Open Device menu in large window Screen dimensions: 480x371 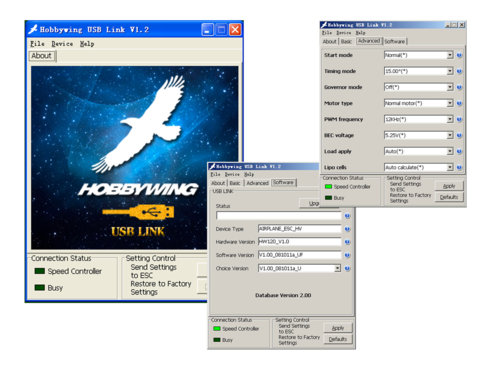62,44
